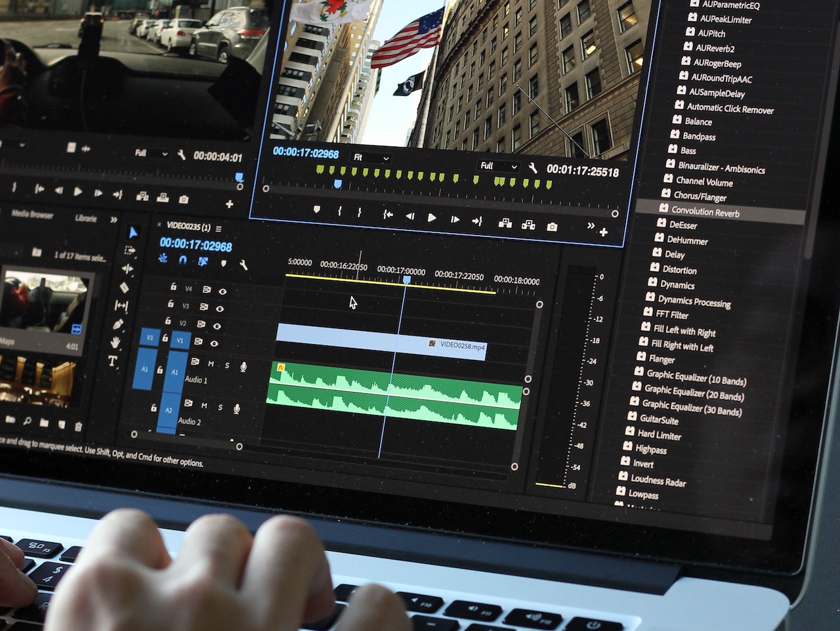The height and width of the screenshot is (631, 840).
Task: Open Program monitor wrench settings
Action: (x=533, y=168)
